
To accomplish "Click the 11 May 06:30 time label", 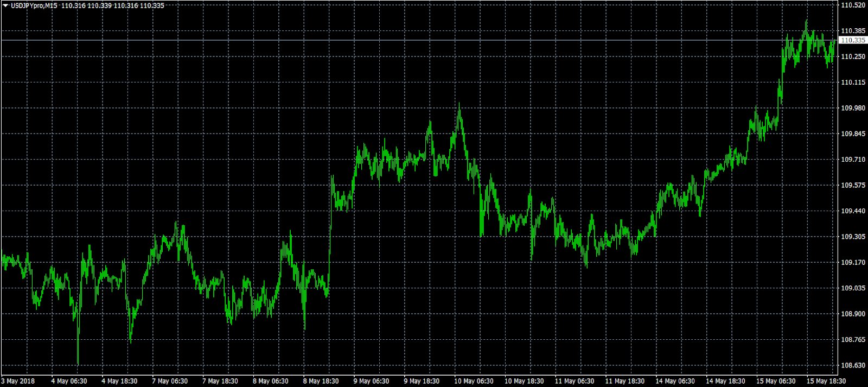I will pyautogui.click(x=575, y=381).
